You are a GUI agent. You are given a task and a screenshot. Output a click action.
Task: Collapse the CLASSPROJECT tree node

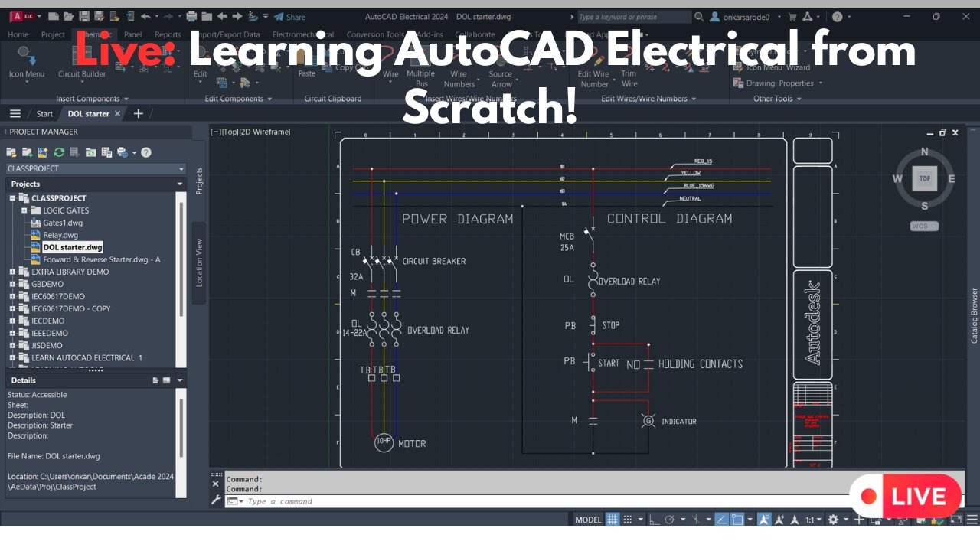coord(12,198)
